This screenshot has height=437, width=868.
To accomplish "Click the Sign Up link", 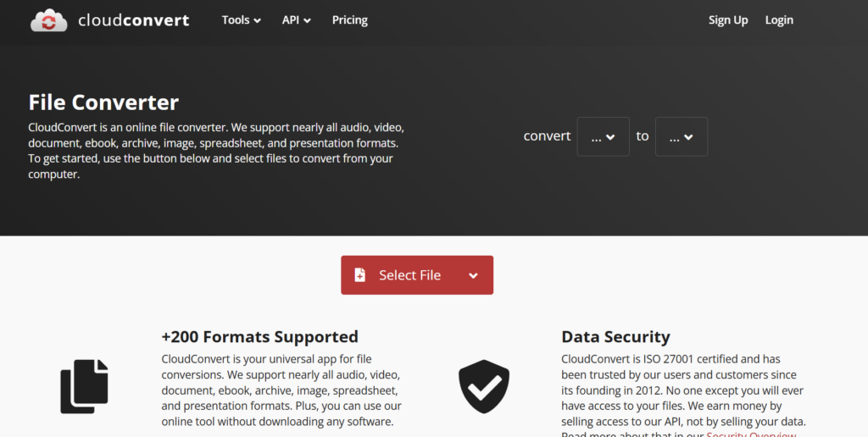I will pyautogui.click(x=728, y=20).
